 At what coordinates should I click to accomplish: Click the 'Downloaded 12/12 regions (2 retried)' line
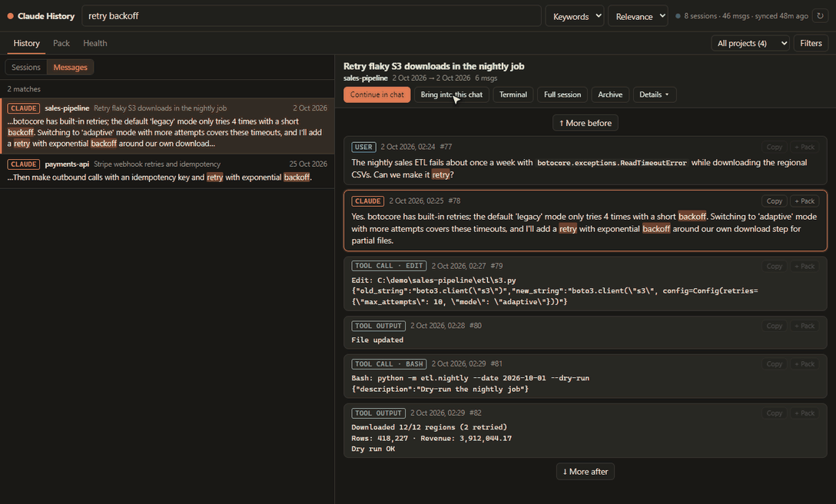[430, 427]
